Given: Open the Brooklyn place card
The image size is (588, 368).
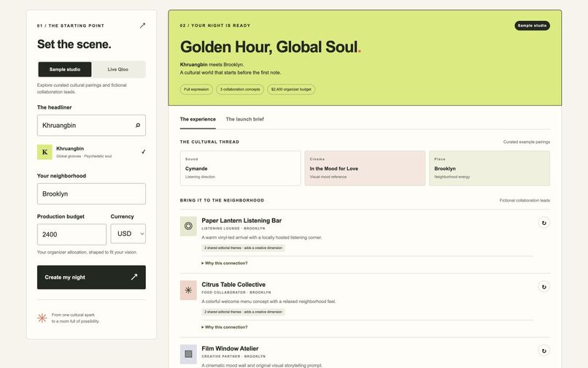Looking at the screenshot, I should 490,168.
